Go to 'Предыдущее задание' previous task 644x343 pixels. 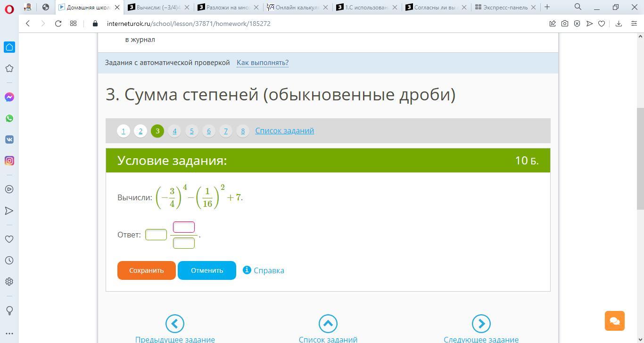tap(175, 329)
